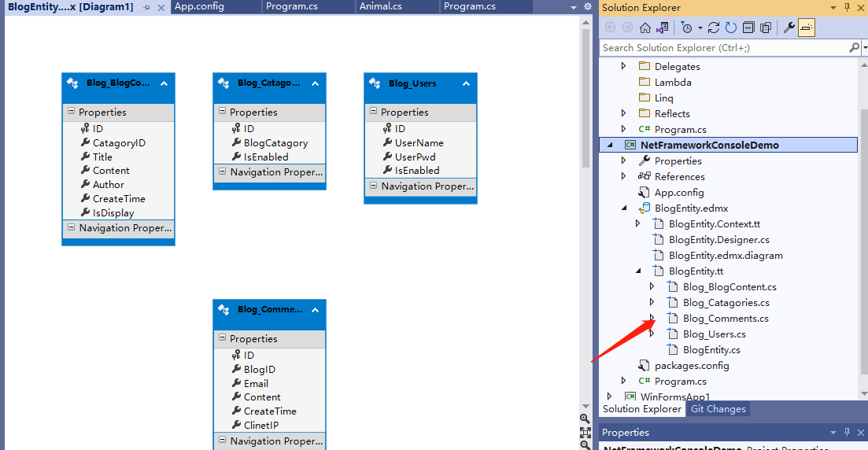The height and width of the screenshot is (450, 868).
Task: Click the pin icon on the BlogEntity diagram tab
Action: [146, 7]
